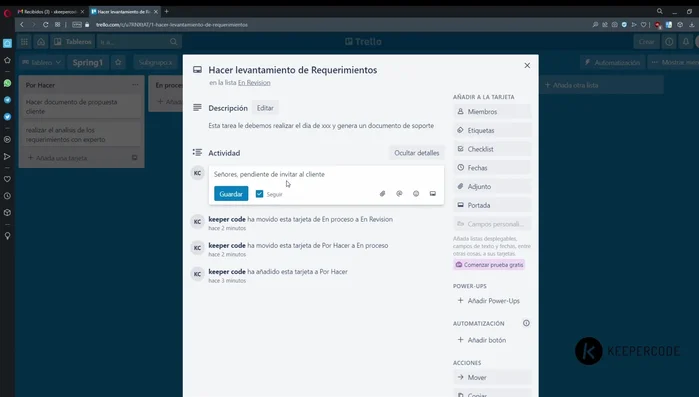Screen dimensions: 699x397
Task: Open the board Automatización menu
Action: [613, 63]
